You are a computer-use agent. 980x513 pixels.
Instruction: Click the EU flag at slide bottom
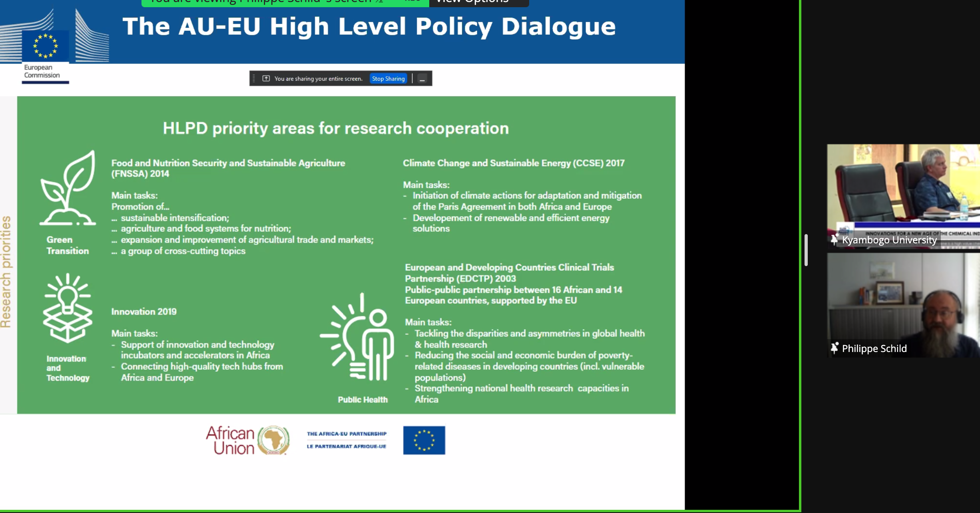(x=424, y=440)
